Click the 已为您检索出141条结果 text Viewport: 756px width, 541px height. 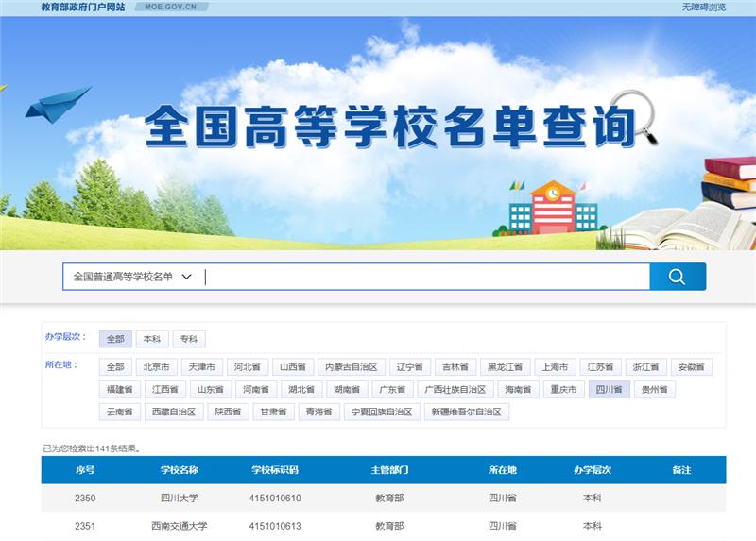point(92,448)
